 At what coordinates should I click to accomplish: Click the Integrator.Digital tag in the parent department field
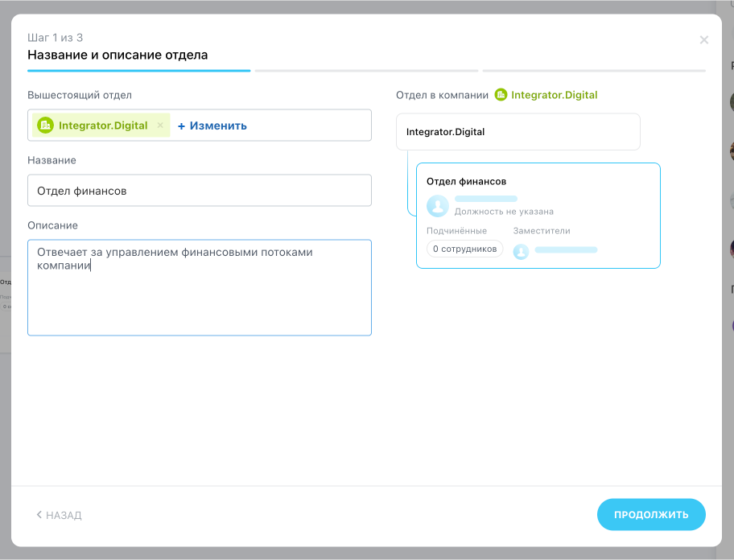[103, 126]
